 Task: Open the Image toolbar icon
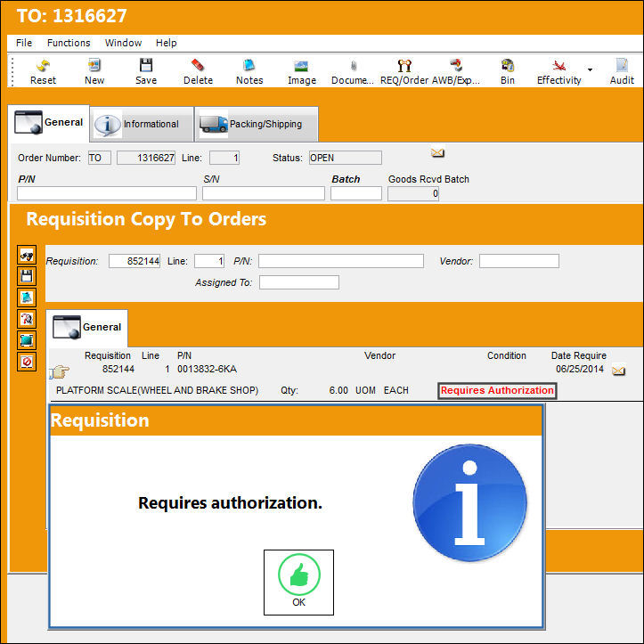pyautogui.click(x=301, y=71)
